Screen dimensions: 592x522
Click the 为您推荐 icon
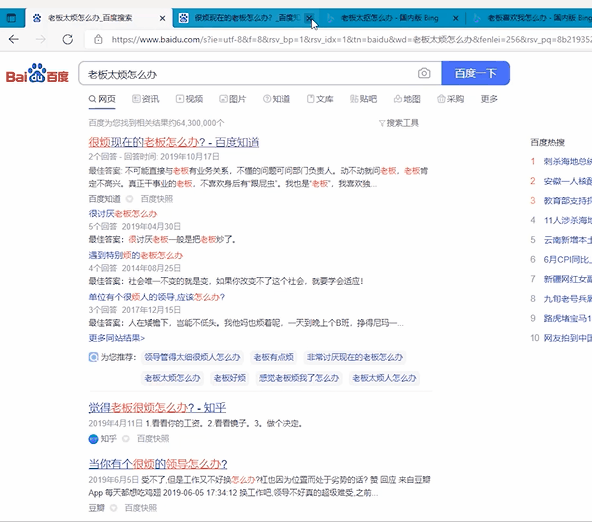[93, 357]
